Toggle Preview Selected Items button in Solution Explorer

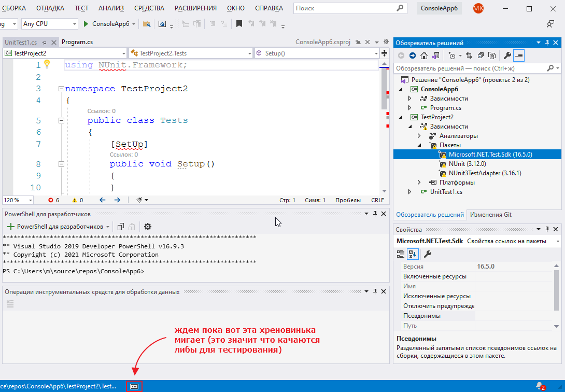[519, 55]
